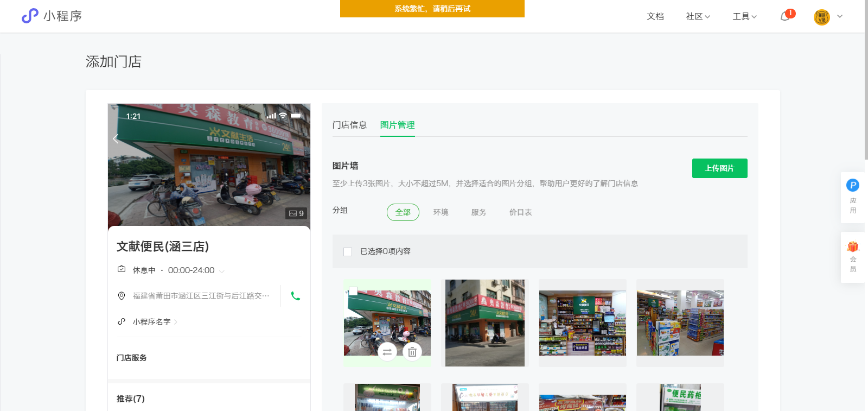Toggle the select-all checkbox
Image resolution: width=868 pixels, height=411 pixels.
[x=348, y=251]
